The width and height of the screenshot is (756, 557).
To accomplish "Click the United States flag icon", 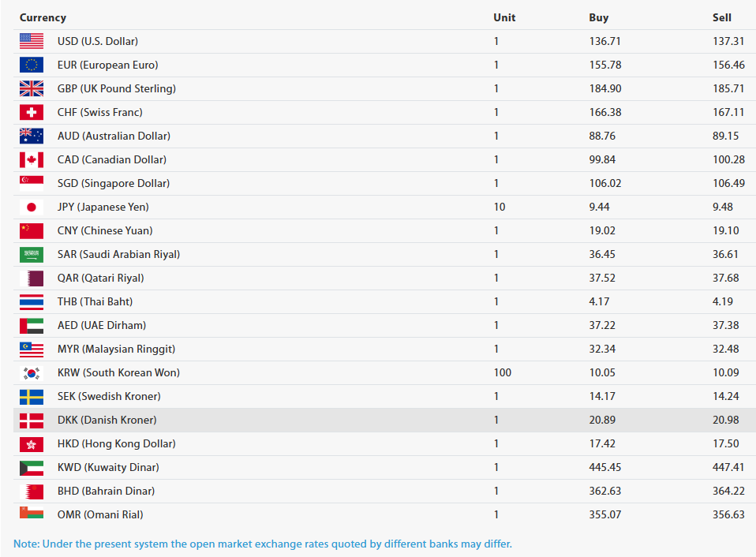I will point(32,41).
